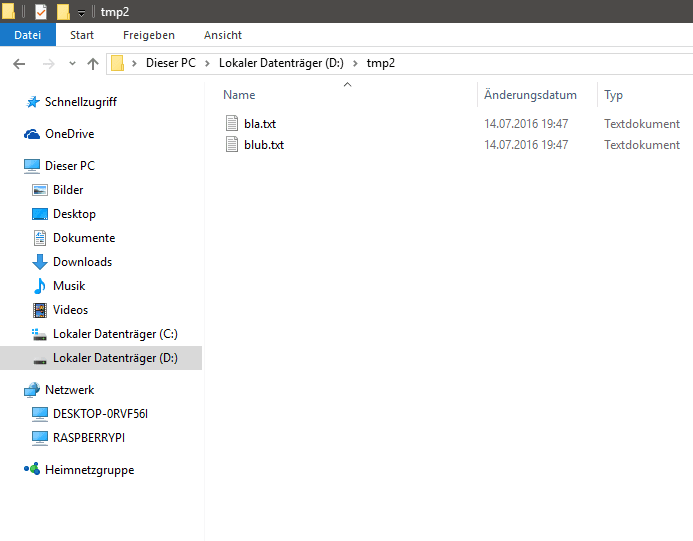This screenshot has height=541, width=693.
Task: Click the RASPBERRYPI computer icon
Action: pos(40,438)
